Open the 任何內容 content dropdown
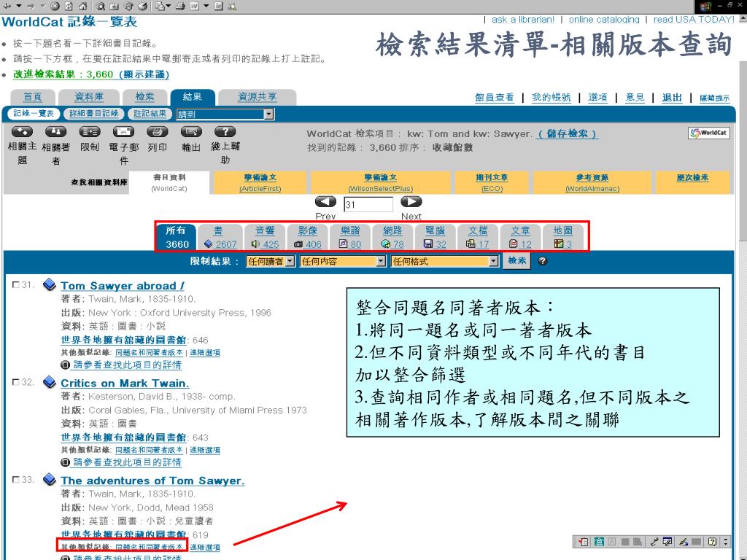The image size is (747, 560). pos(343,262)
